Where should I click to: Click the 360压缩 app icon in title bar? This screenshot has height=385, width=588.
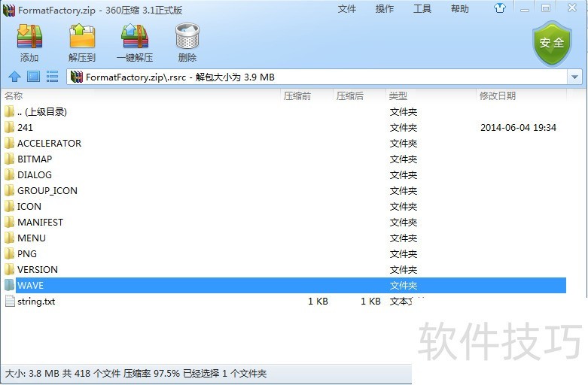click(8, 10)
